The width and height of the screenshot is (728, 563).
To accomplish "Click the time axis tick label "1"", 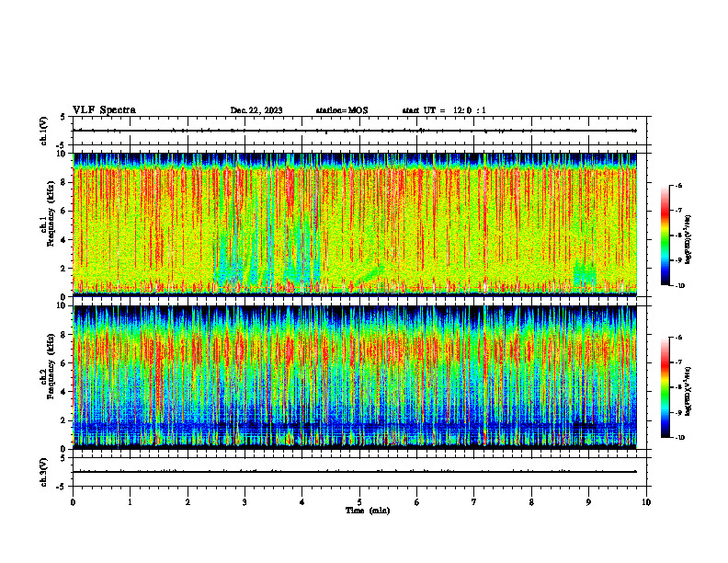I will coord(130,502).
